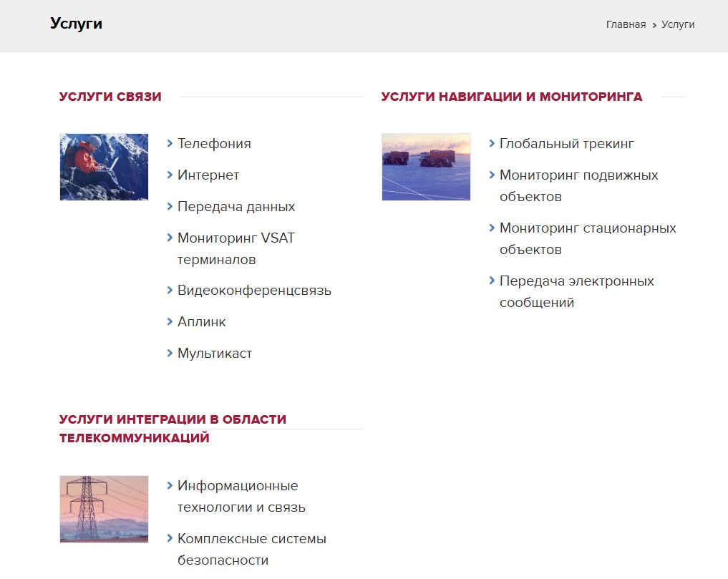Viewport: 728px width, 579px height.
Task: Click the chevron arrow beside Телефония
Action: tap(170, 143)
